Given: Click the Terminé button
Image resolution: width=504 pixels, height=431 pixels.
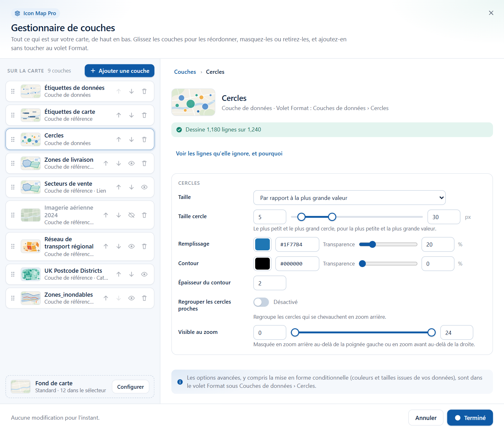Looking at the screenshot, I should pos(470,418).
